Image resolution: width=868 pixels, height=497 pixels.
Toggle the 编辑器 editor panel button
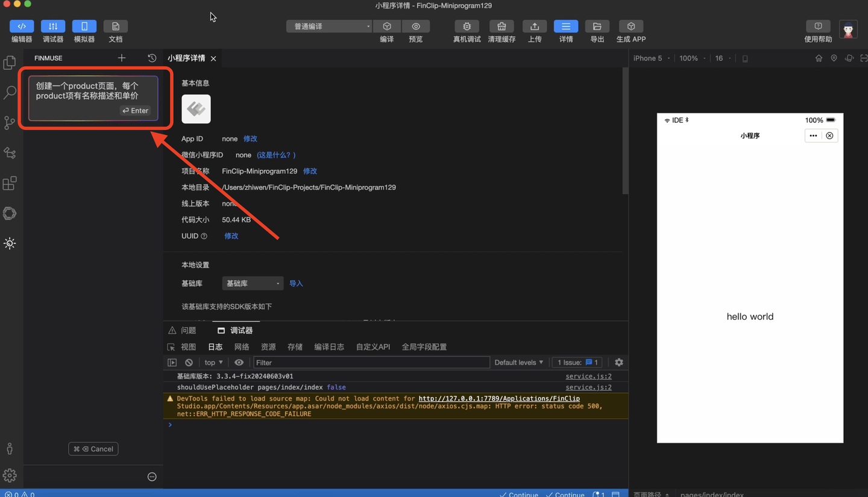tap(22, 27)
